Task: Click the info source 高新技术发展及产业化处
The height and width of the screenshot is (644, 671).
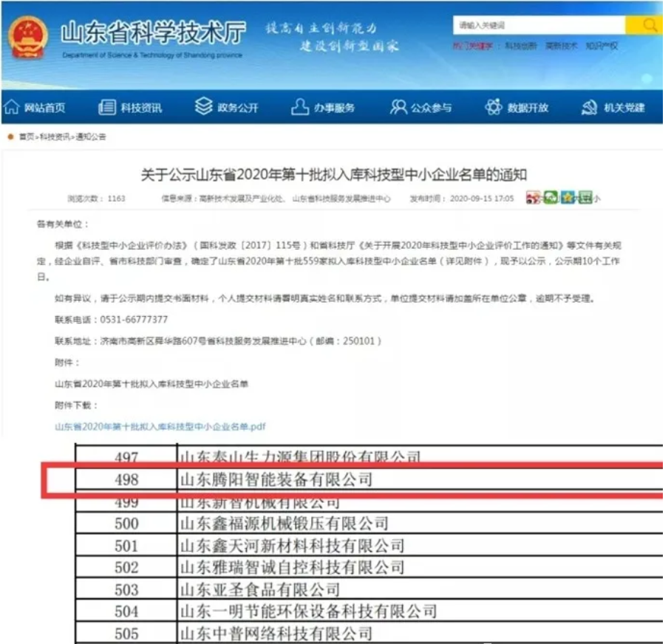Action: tap(242, 199)
